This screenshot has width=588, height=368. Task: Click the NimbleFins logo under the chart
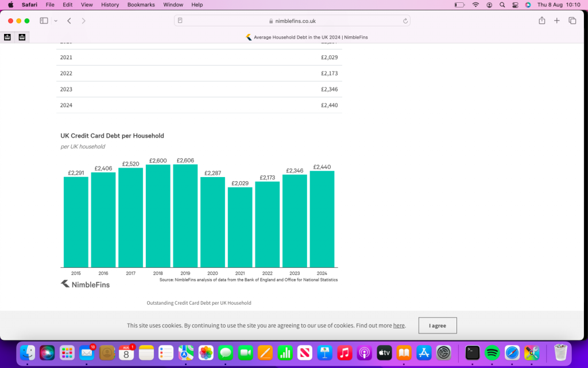pyautogui.click(x=85, y=284)
